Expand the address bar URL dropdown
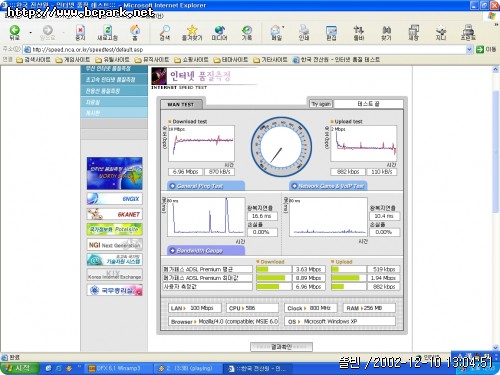The width and height of the screenshot is (500, 375). [469, 50]
